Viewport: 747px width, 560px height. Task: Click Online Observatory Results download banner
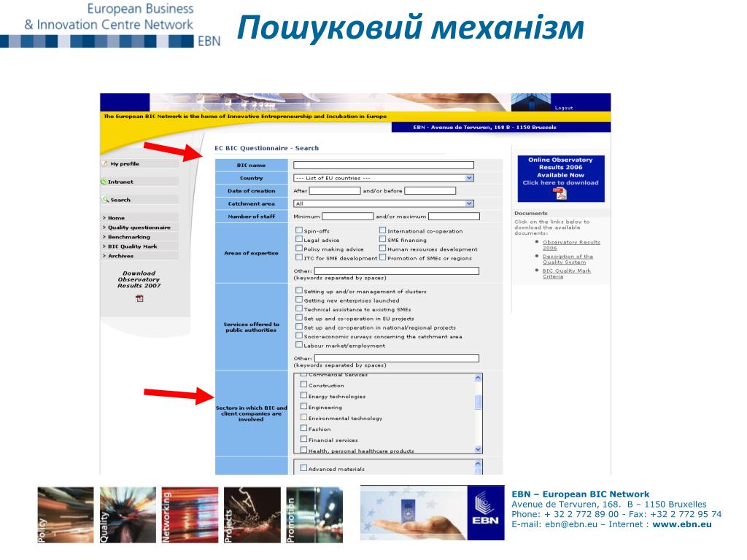point(561,179)
